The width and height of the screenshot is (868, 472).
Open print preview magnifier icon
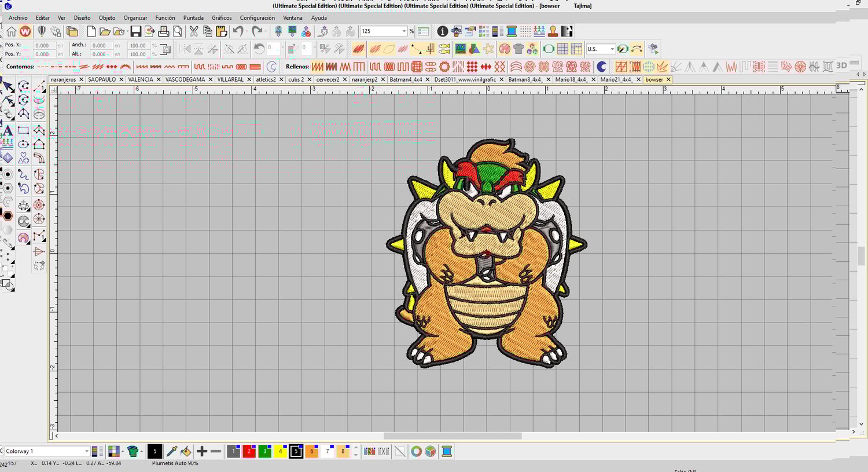[178, 31]
